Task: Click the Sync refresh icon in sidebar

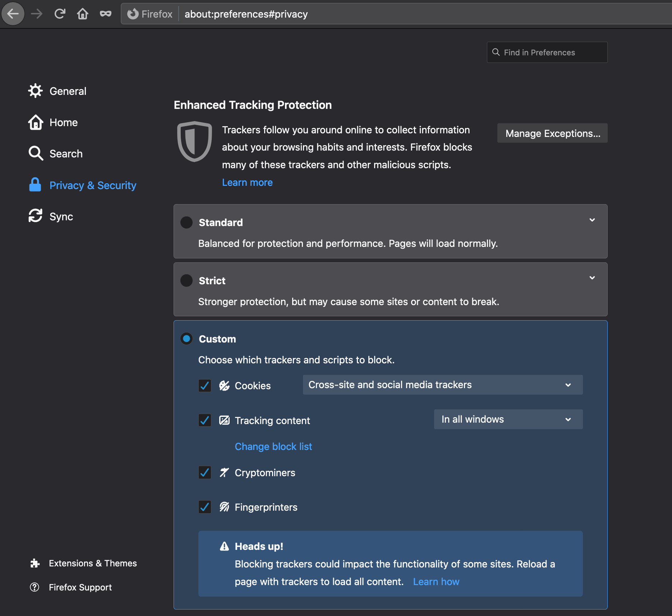Action: [x=35, y=216]
